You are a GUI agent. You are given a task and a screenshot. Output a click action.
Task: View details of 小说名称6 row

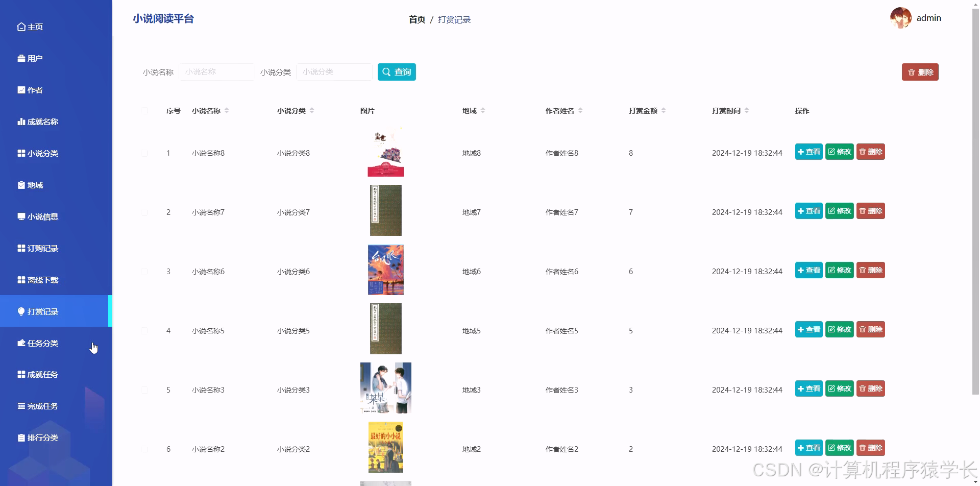(808, 270)
